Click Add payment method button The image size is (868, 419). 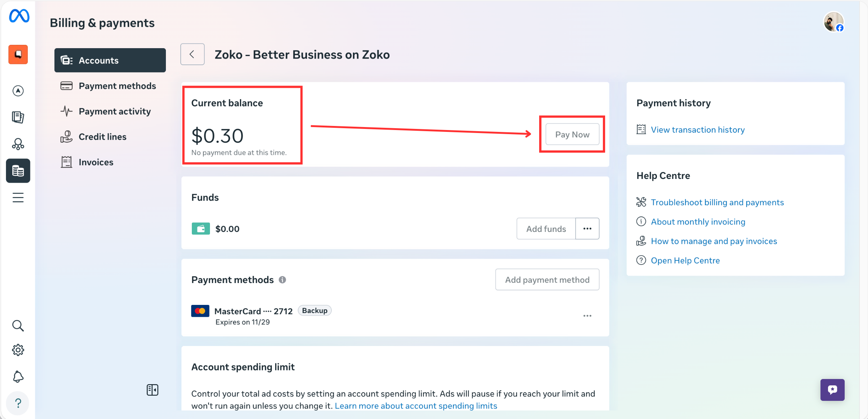(547, 280)
